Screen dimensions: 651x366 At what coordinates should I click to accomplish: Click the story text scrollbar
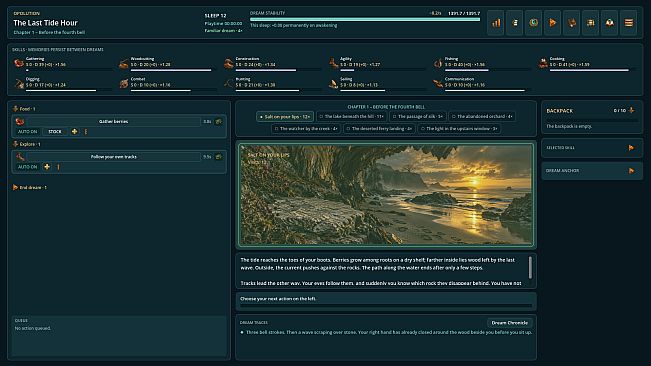(x=530, y=267)
